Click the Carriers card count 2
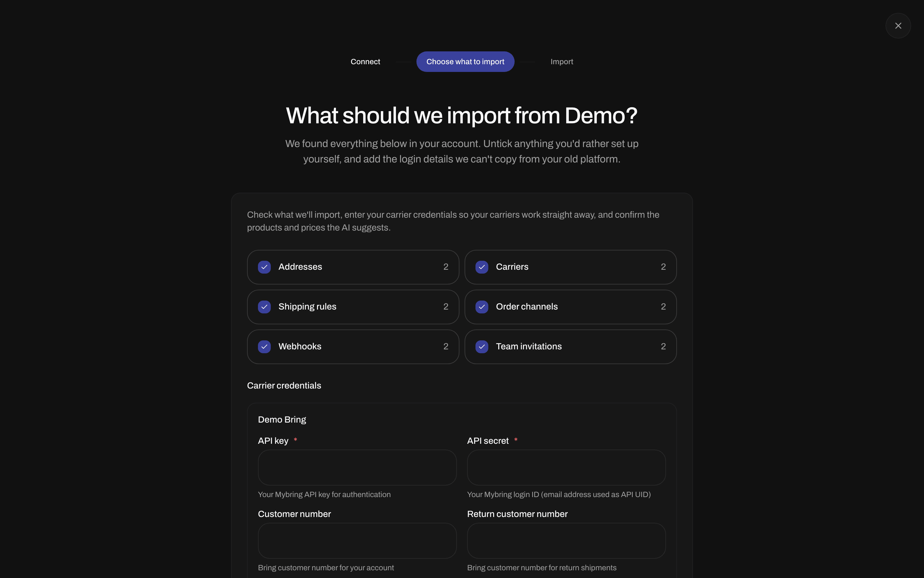924x578 pixels. point(663,267)
